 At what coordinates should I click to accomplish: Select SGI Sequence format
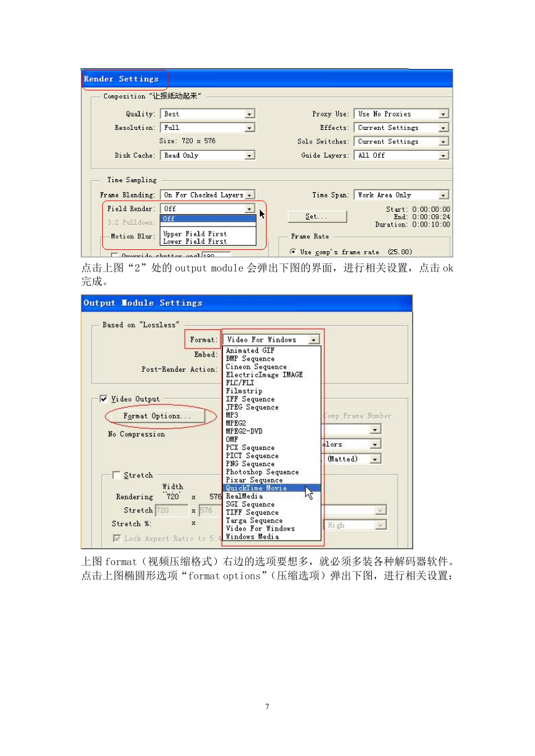coord(272,504)
